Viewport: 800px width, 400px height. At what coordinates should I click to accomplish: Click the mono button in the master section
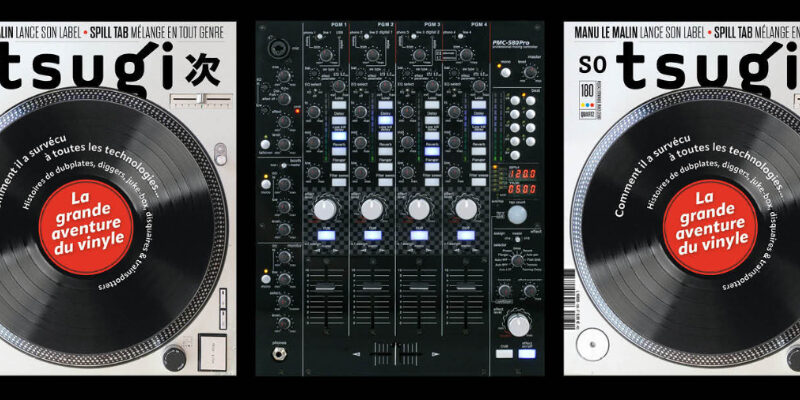(x=505, y=72)
